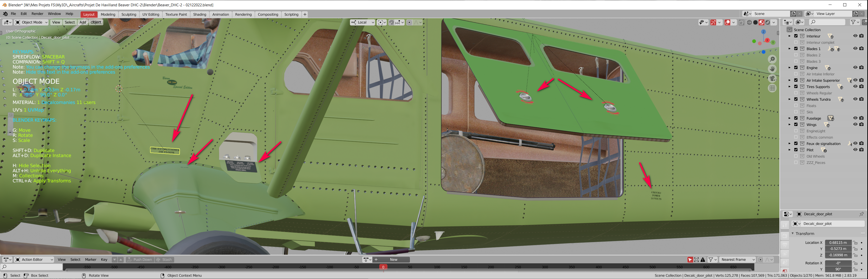The image size is (868, 279).
Task: Open outliner filter dropdown
Action: (855, 22)
